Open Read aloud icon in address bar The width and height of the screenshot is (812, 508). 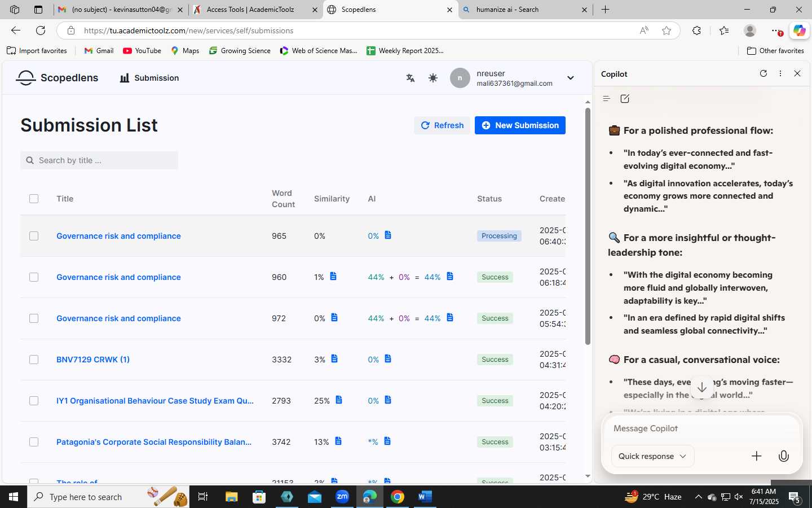(644, 30)
